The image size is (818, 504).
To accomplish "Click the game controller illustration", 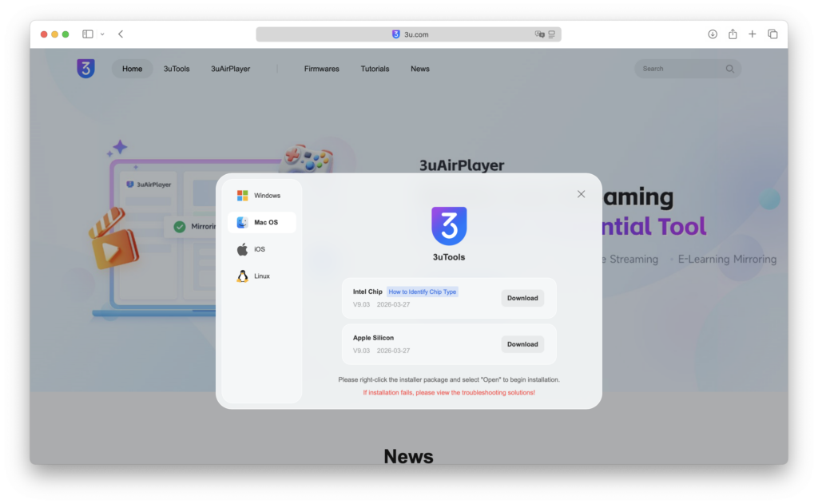I will [308, 157].
